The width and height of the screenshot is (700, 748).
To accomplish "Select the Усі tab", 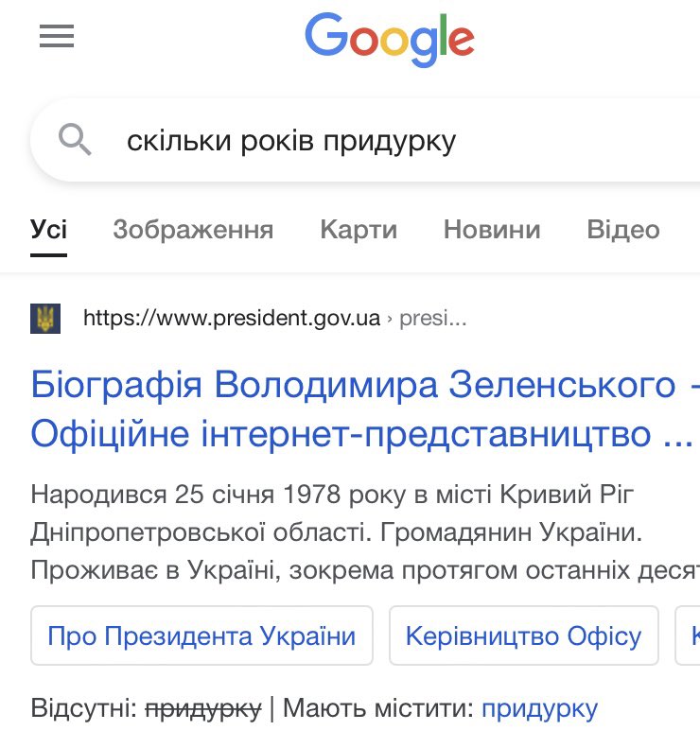I will point(48,229).
